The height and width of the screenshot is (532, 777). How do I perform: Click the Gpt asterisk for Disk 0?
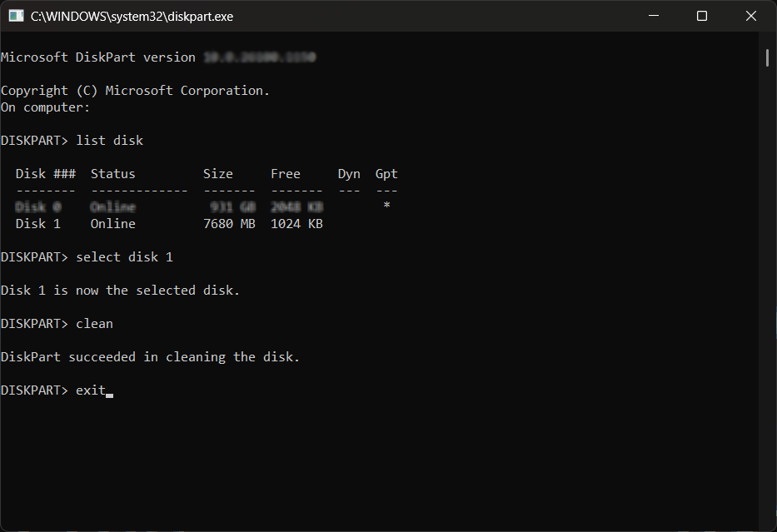(386, 206)
